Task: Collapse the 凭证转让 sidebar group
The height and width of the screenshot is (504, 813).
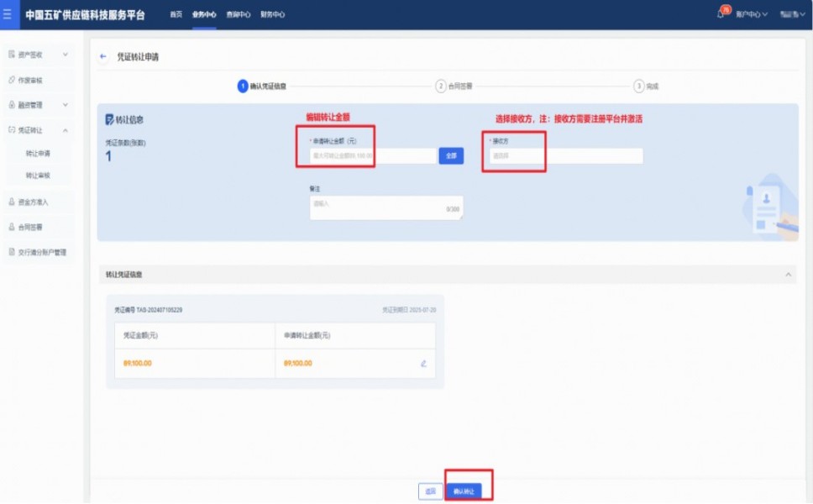Action: (66, 130)
